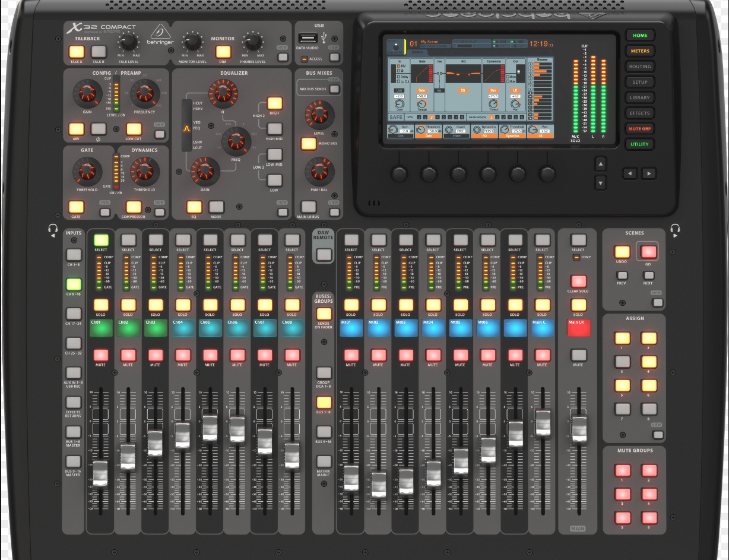Mute the Mt04 bus
Screen dimensions: 729x560
[433, 355]
